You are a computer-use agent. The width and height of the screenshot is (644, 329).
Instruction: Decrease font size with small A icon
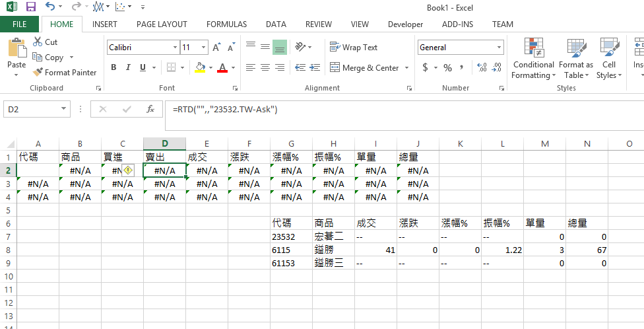point(231,48)
